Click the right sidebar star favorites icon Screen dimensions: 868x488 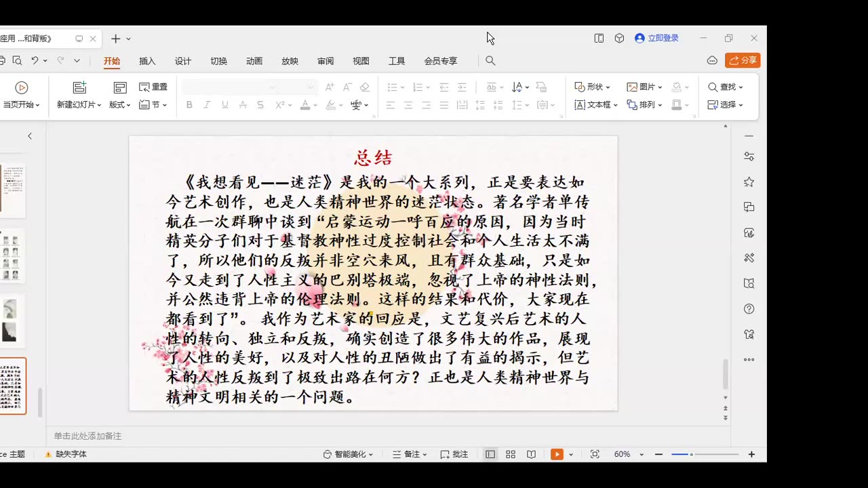pos(749,182)
